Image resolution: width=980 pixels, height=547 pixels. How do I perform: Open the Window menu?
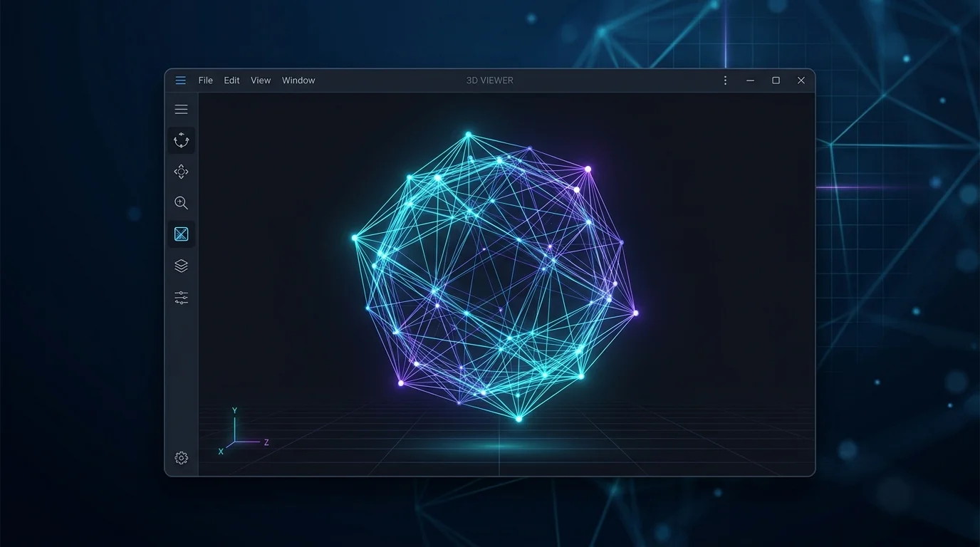[x=298, y=80]
